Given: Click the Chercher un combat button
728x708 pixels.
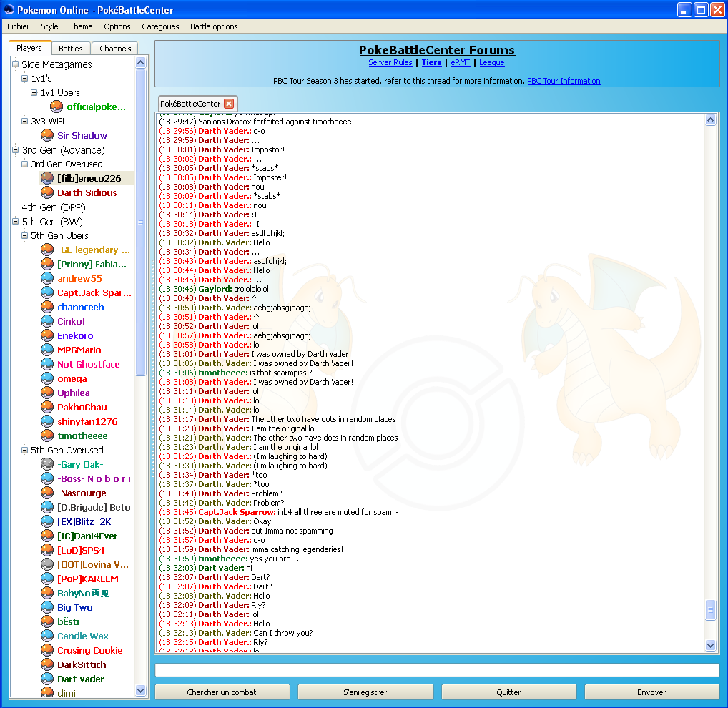Looking at the screenshot, I should coord(222,692).
